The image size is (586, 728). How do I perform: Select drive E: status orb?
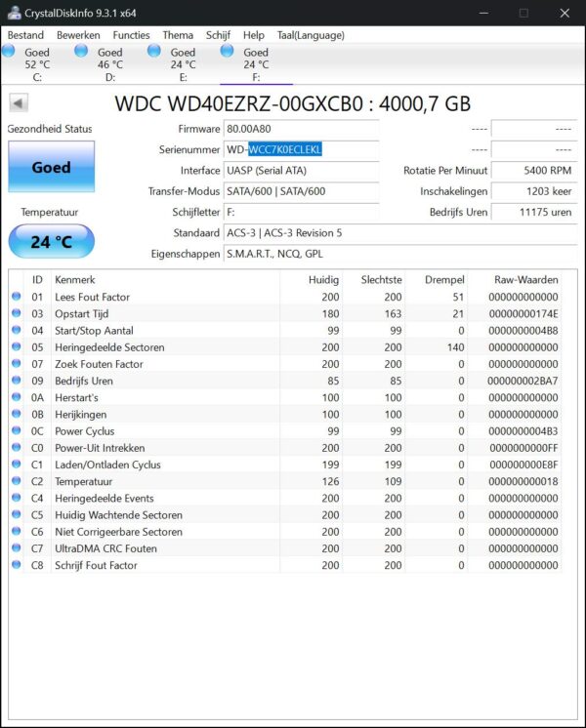point(154,51)
